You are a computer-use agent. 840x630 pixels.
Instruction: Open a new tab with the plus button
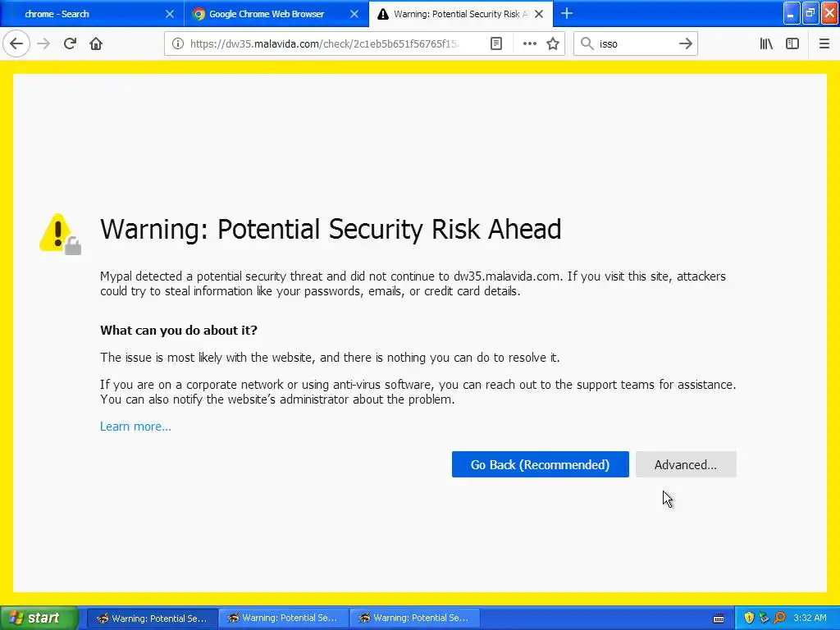coord(567,13)
